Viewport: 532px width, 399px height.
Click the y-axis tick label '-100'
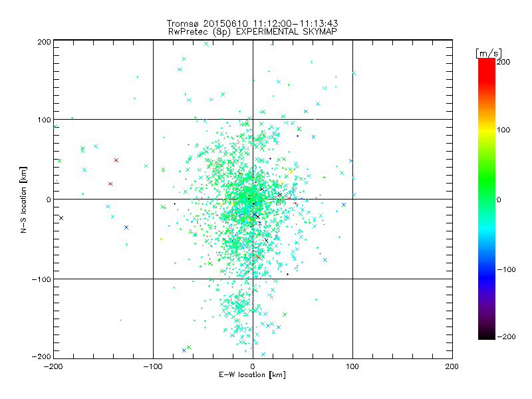[41, 279]
